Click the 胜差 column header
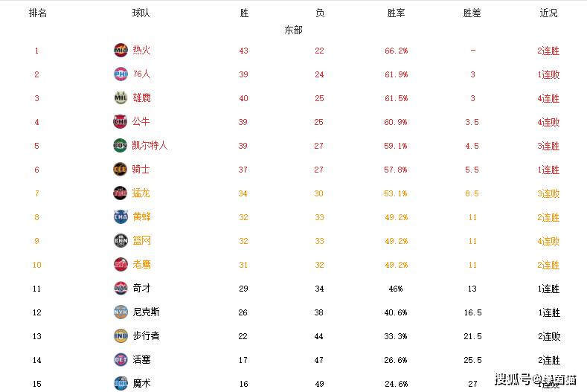Screen dimensions: 587x392 (x=472, y=13)
